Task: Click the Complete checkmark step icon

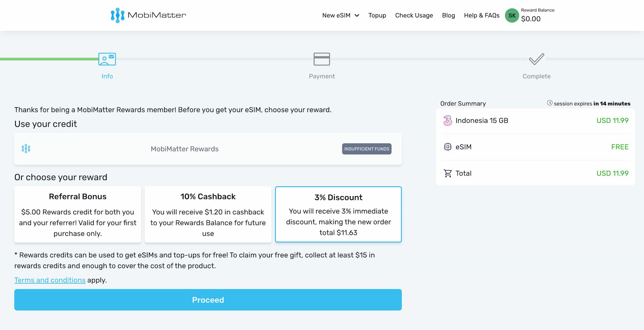Action: (536, 59)
